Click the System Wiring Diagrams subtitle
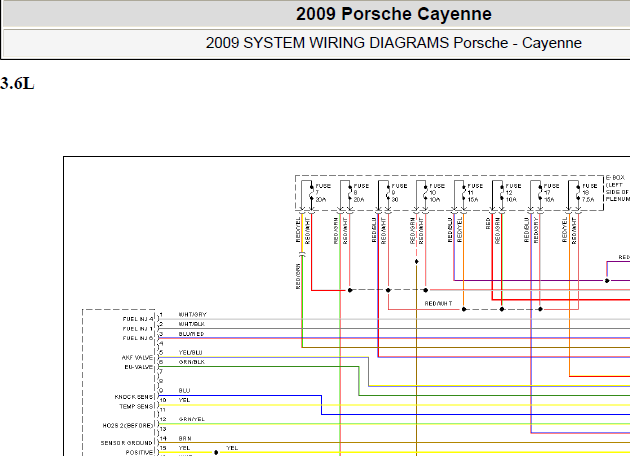 pos(394,43)
